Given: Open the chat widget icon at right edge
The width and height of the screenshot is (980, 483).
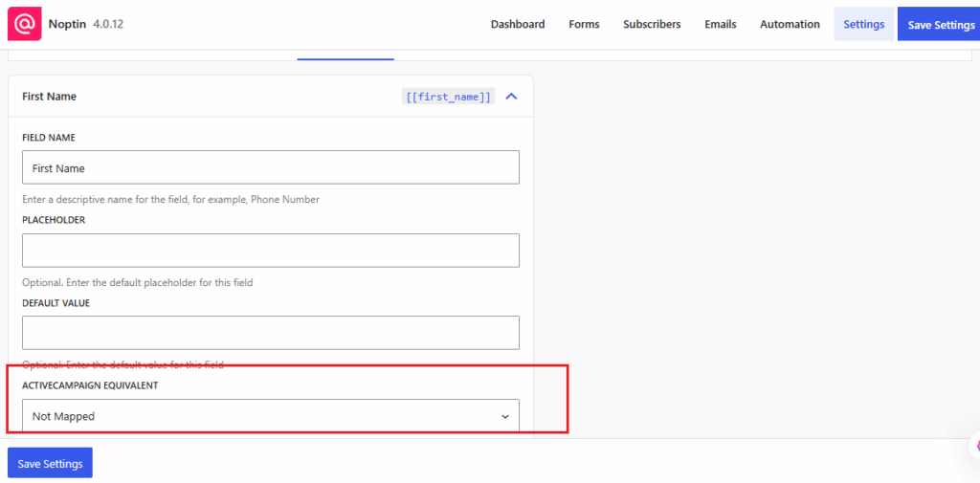Looking at the screenshot, I should click(x=975, y=446).
